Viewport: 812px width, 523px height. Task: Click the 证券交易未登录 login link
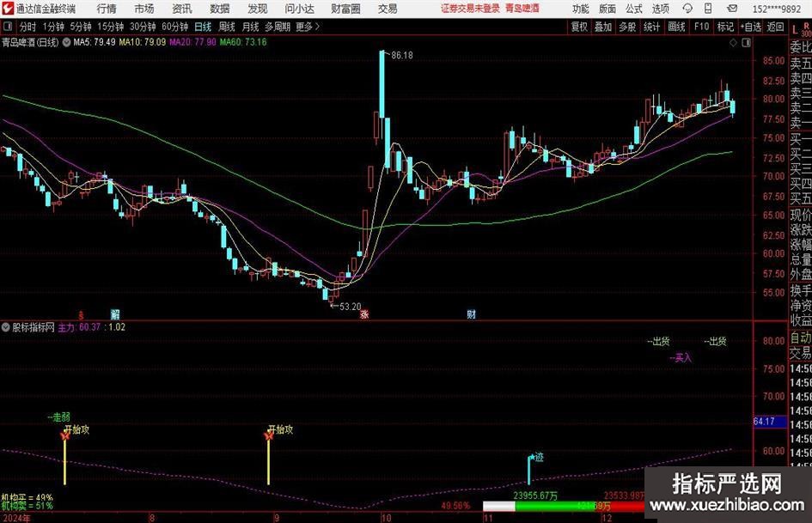pos(470,9)
